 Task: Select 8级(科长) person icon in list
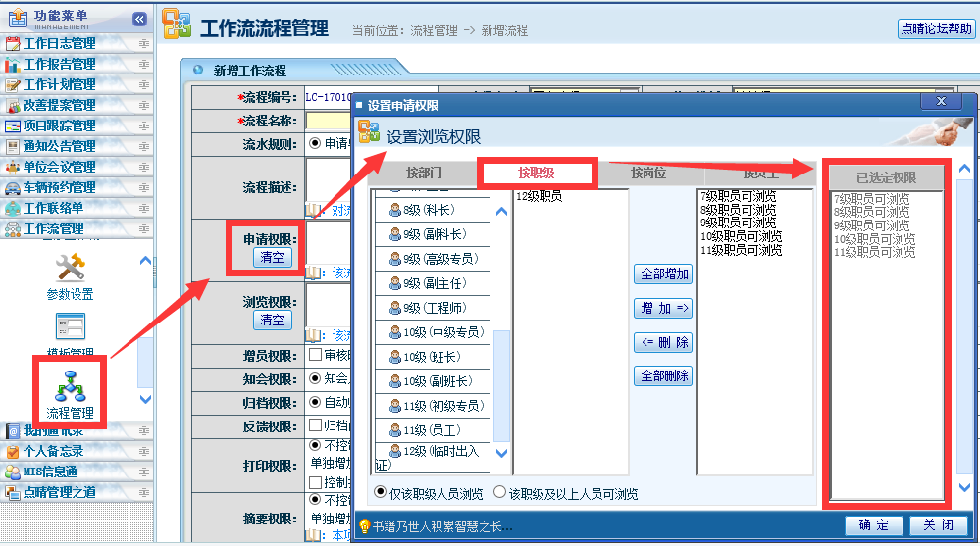click(395, 210)
